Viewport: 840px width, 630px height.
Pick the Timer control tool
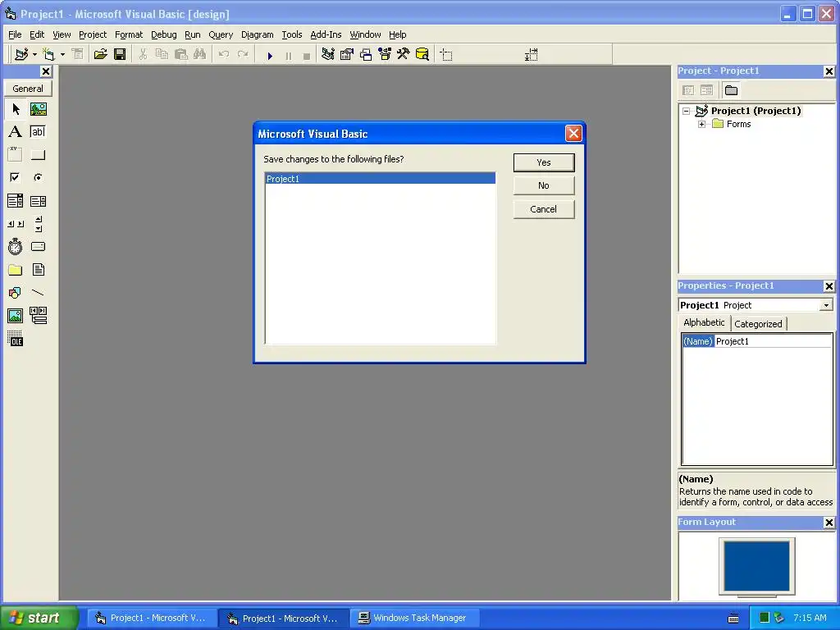pyautogui.click(x=16, y=246)
